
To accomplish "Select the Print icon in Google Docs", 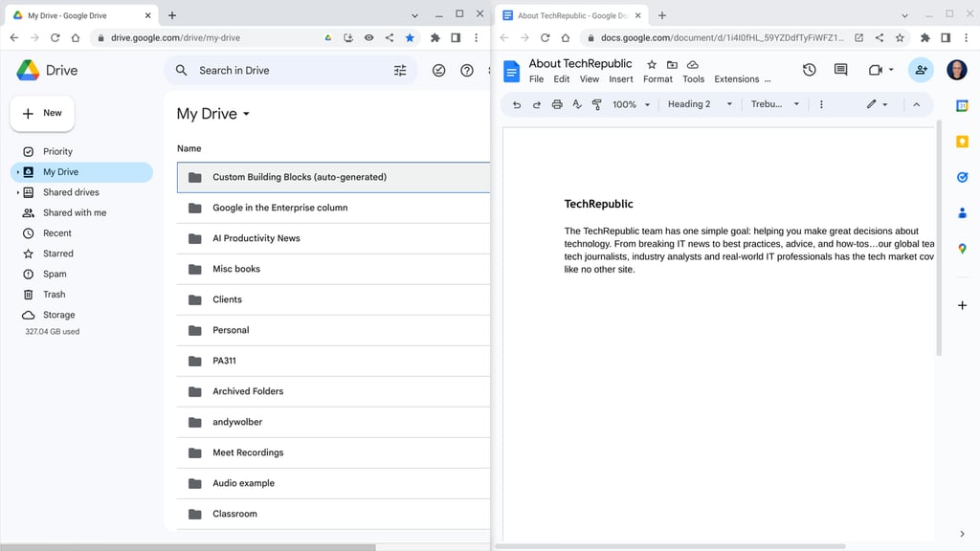I will coord(556,105).
